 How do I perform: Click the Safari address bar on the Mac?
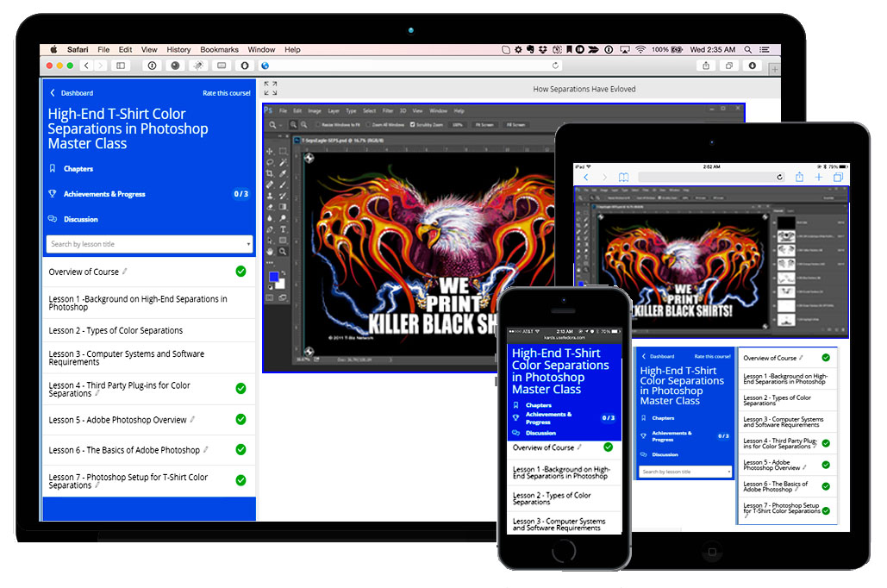coord(410,66)
